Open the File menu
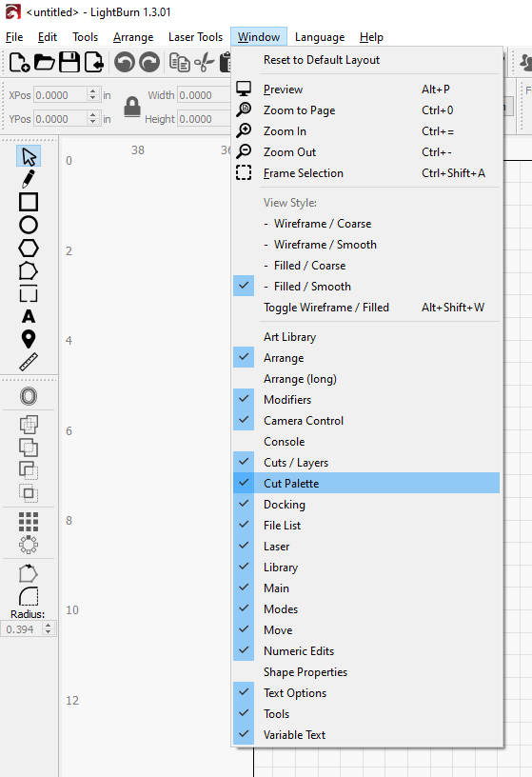 click(x=14, y=37)
